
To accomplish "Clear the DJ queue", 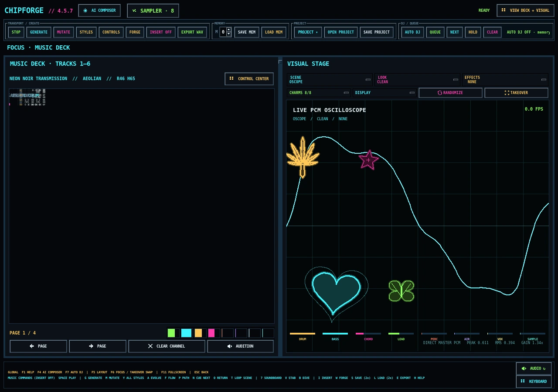I will (492, 32).
